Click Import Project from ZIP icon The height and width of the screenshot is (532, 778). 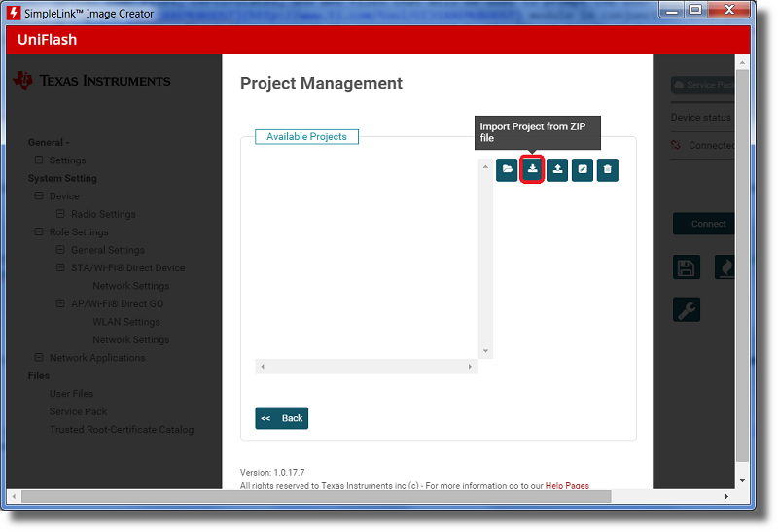[x=532, y=170]
